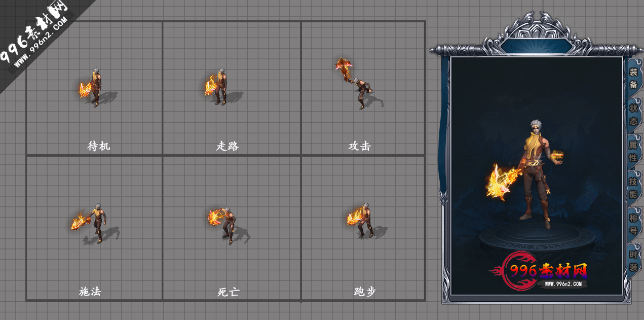
Task: Select the 攻击 attack character sprite
Action: 355,84
